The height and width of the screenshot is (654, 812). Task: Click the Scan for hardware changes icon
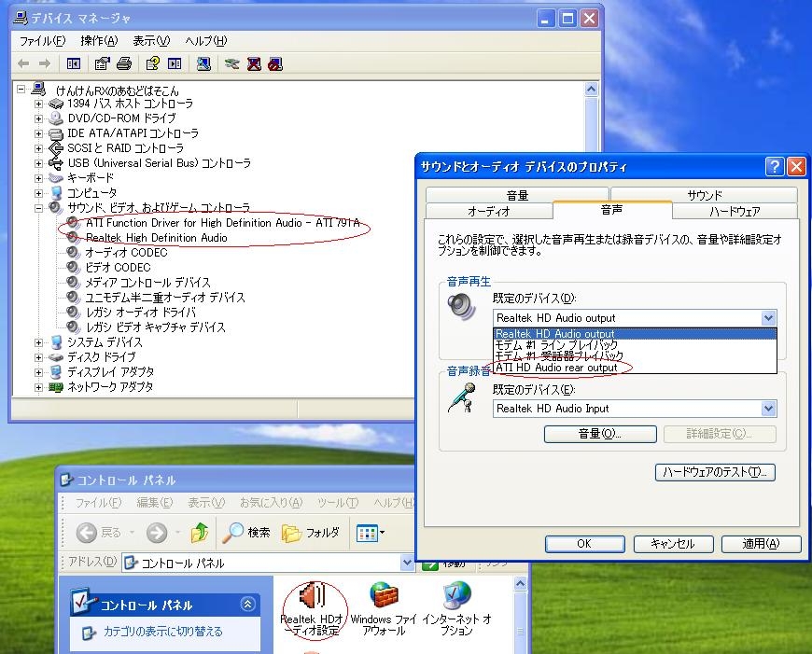pyautogui.click(x=203, y=63)
